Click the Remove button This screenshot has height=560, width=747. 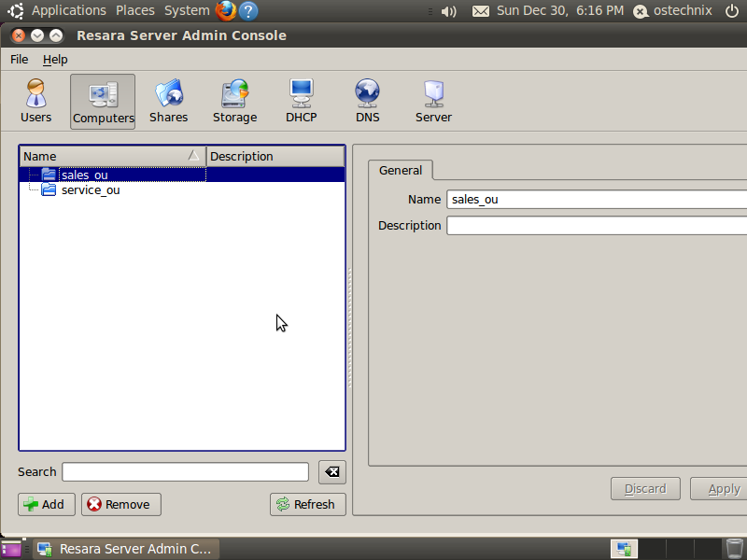point(121,504)
